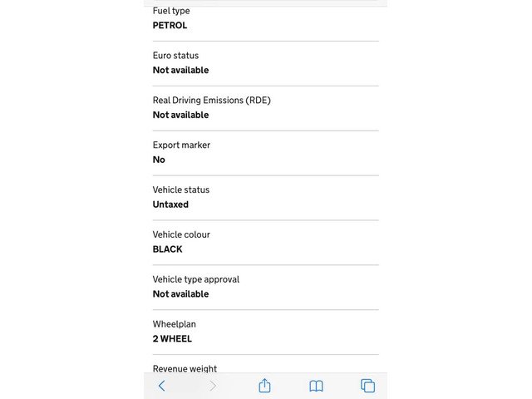The width and height of the screenshot is (532, 399).
Task: Select the Wheelplan label
Action: (x=174, y=324)
